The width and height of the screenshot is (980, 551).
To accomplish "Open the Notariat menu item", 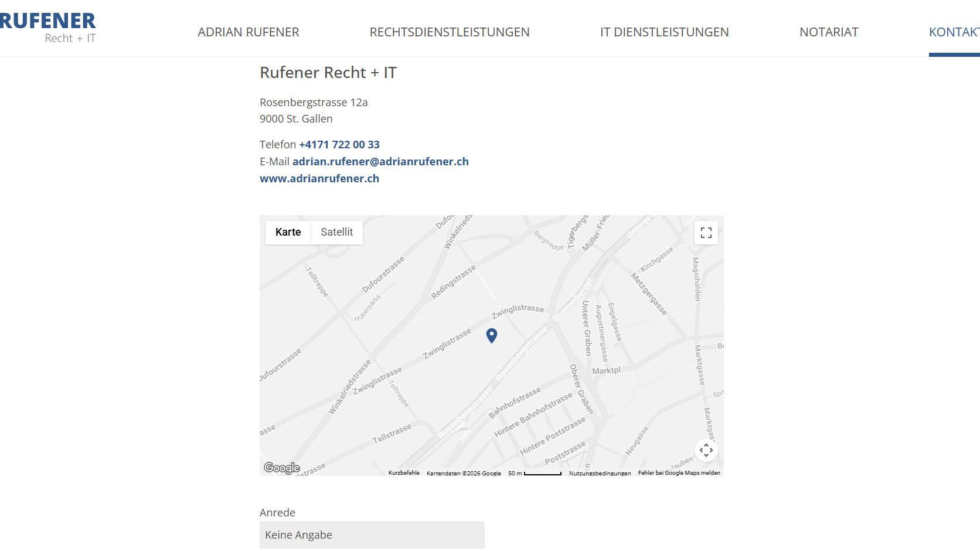I will 829,32.
